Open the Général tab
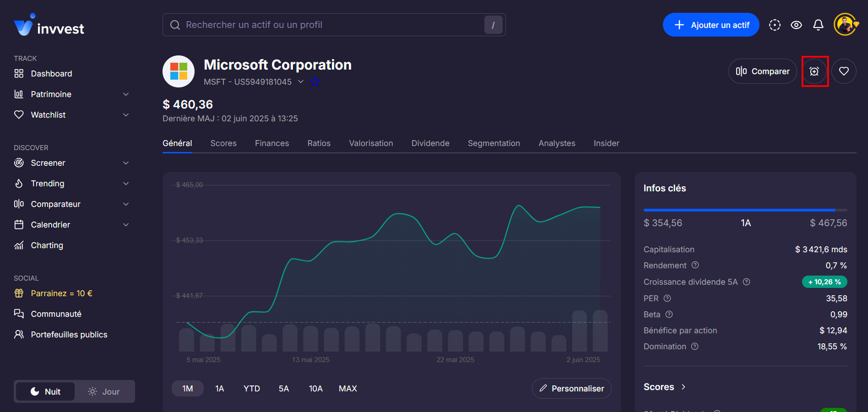Screen dimensions: 868x412 coord(177,143)
